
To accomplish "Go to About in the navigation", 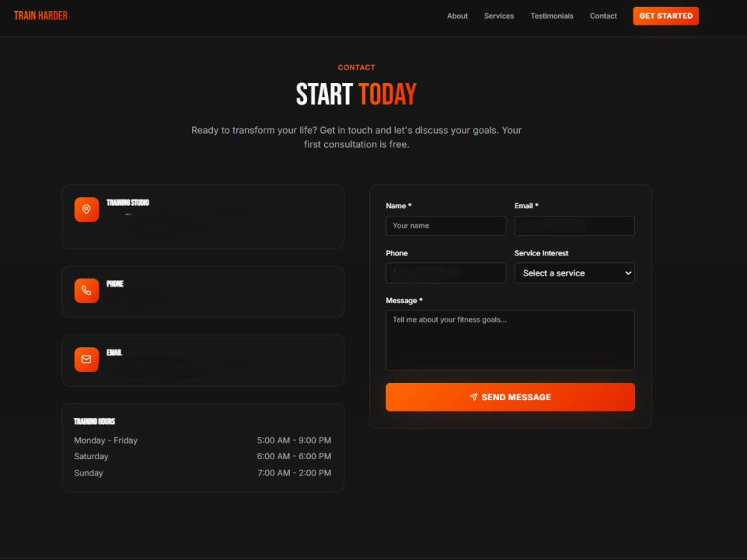I will [x=457, y=16].
